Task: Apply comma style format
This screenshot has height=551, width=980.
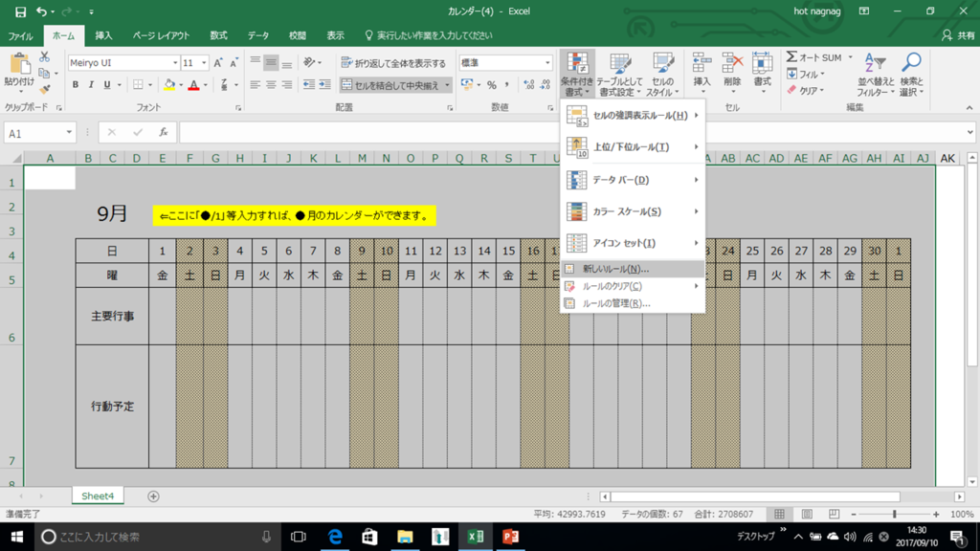Action: pyautogui.click(x=507, y=84)
